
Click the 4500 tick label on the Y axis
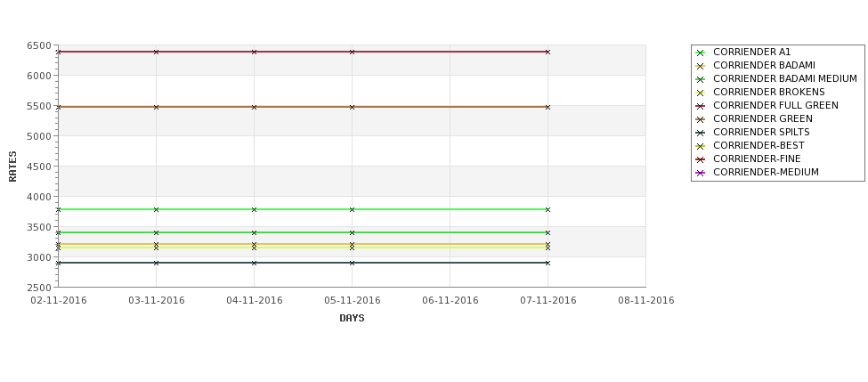[39, 167]
